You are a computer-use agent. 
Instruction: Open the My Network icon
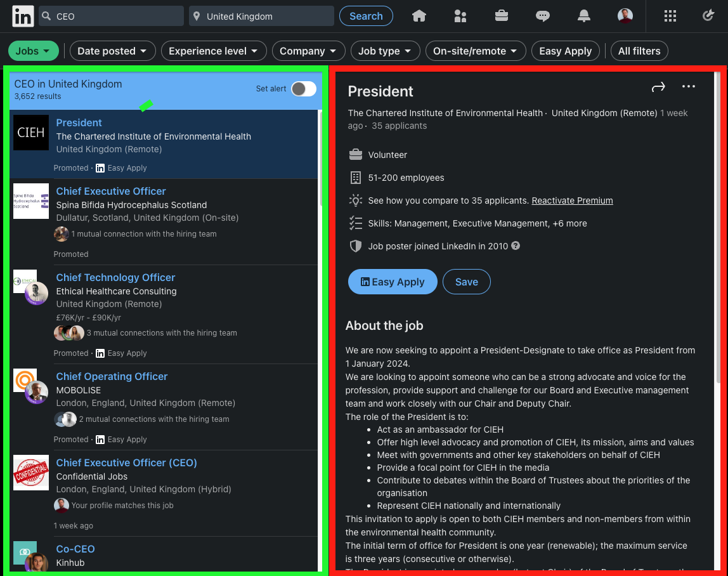(460, 15)
